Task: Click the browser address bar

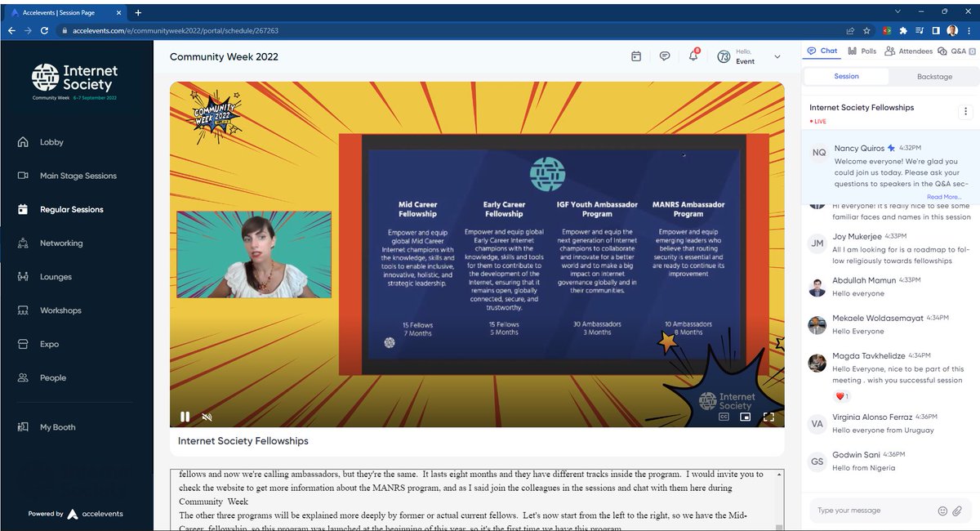Action: pyautogui.click(x=449, y=30)
